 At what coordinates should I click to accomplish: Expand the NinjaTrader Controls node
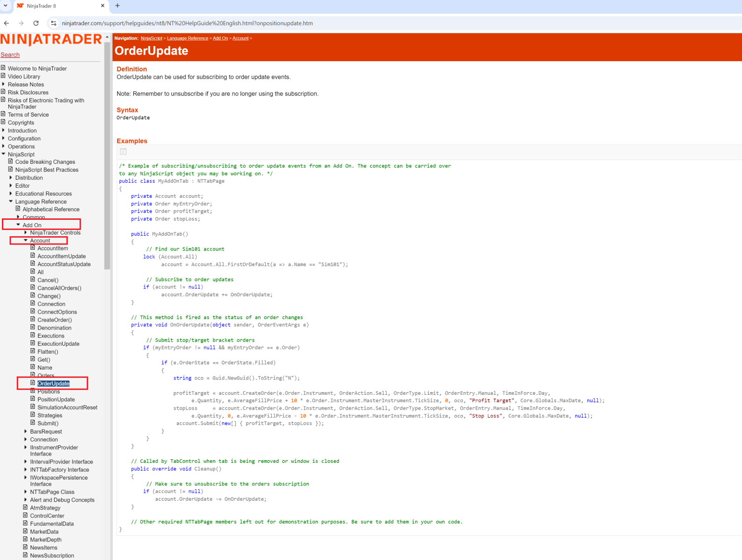click(26, 232)
